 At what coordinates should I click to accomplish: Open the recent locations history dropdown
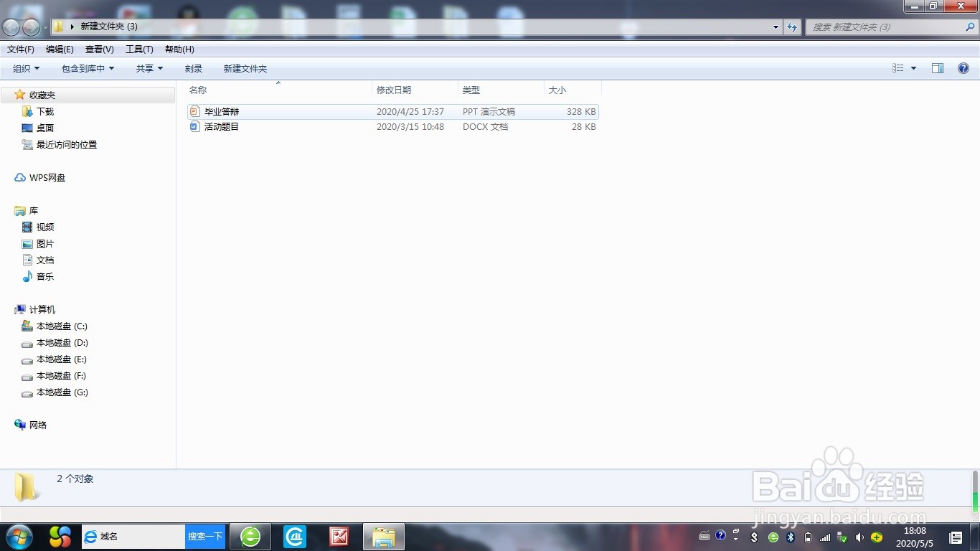click(45, 27)
